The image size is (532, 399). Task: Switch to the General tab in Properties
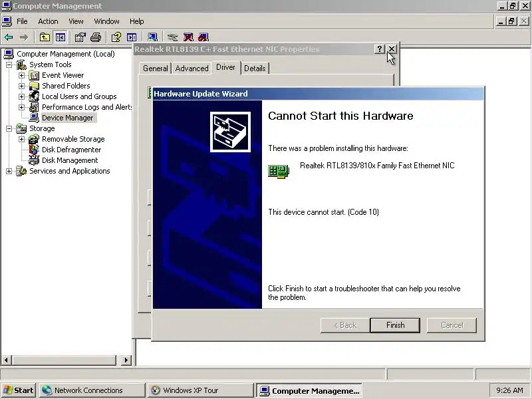point(156,68)
